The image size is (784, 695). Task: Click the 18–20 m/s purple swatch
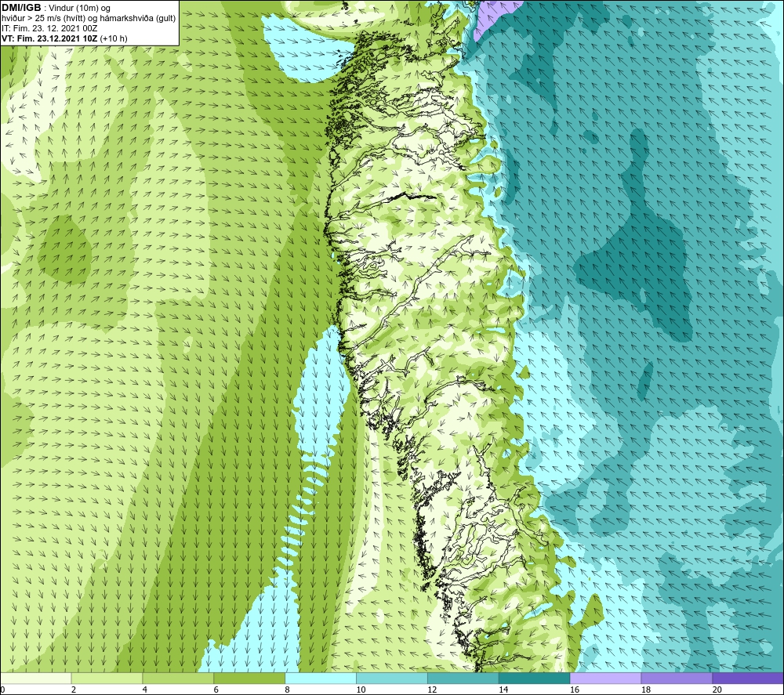click(677, 678)
